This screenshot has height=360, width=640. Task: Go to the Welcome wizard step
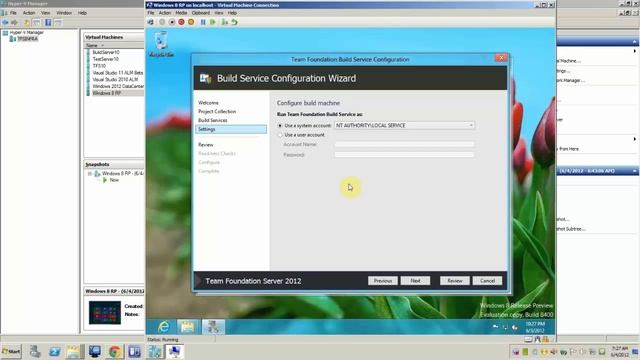point(209,103)
